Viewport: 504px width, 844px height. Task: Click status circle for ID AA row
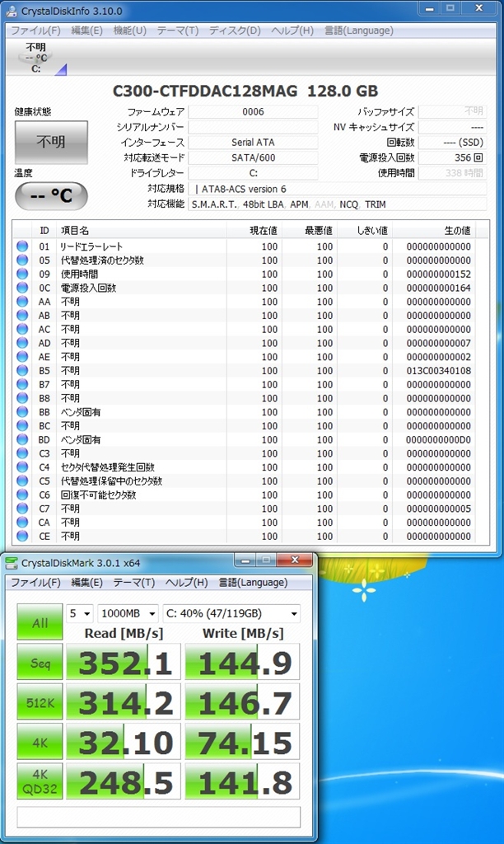(22, 302)
